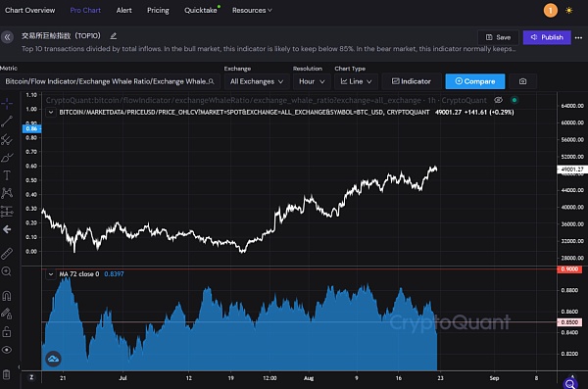Image resolution: width=588 pixels, height=389 pixels.
Task: Open the Hour resolution dropdown
Action: click(312, 81)
